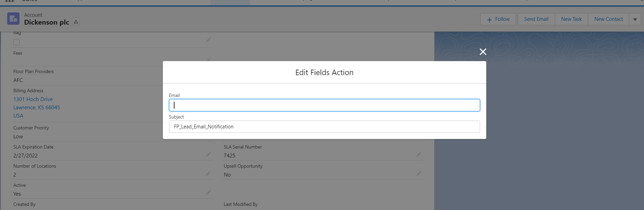
Task: Click pencil icon next to Active field
Action: 208,193
